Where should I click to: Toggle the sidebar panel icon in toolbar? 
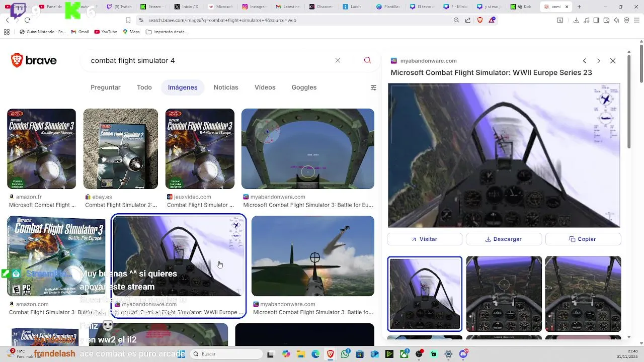tap(596, 20)
